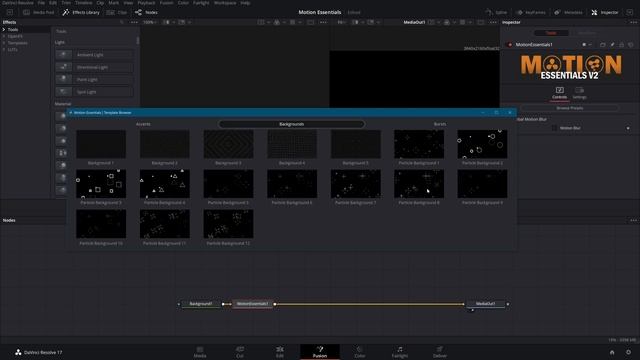Open project settings gear icon
This screenshot has width=640, height=360.
(x=628, y=352)
